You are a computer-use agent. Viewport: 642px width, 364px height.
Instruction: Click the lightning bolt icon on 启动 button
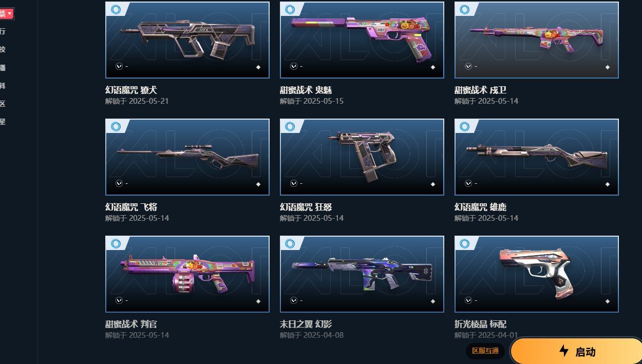(564, 351)
